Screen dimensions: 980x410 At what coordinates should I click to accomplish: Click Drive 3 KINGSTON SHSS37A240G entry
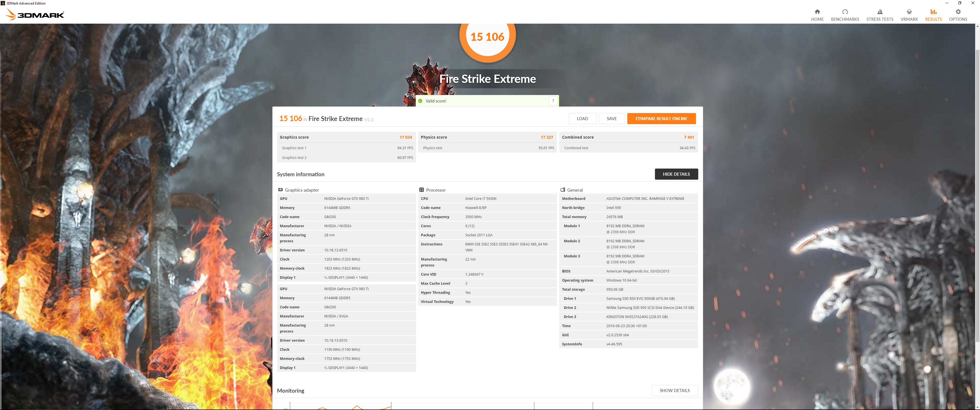pos(637,317)
